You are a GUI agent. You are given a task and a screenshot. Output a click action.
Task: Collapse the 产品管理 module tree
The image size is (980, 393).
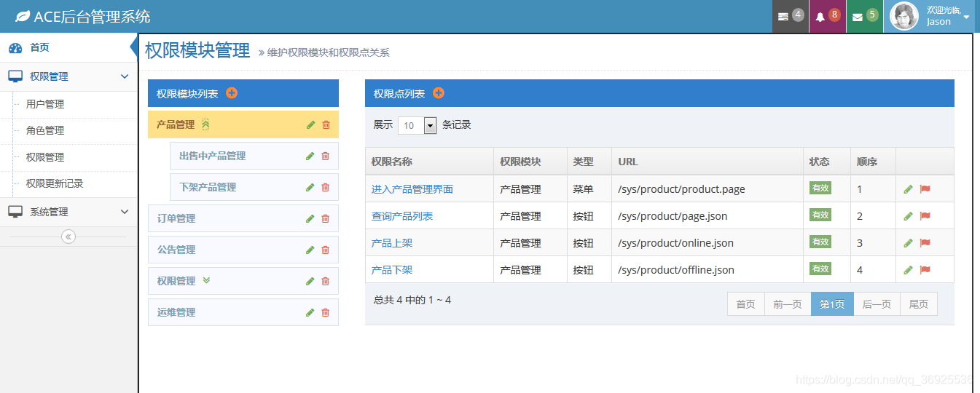click(206, 124)
